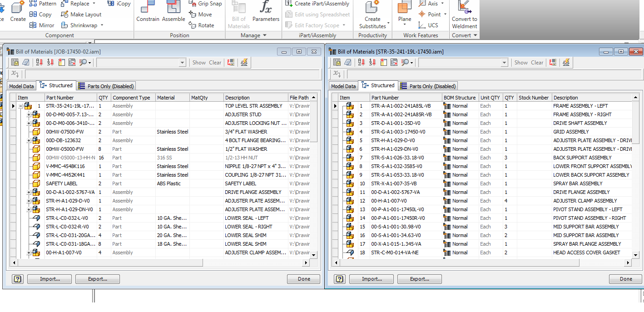This screenshot has width=644, height=312.
Task: Click horizontal scrollbar right arrow in STR BOM
Action: coord(628,262)
